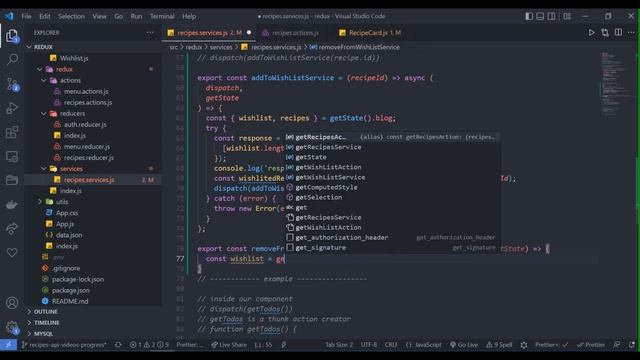The height and width of the screenshot is (360, 640).
Task: Click the feedback icon in status bar
Action: (x=617, y=345)
